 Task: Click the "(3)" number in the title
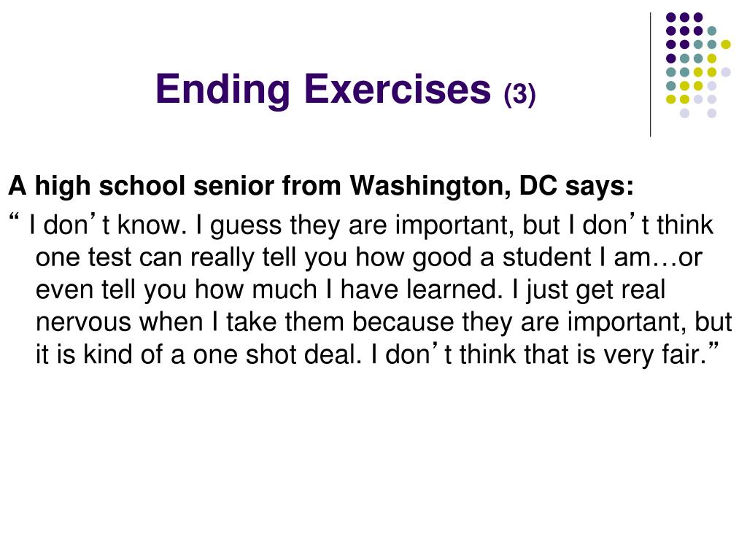(x=519, y=94)
